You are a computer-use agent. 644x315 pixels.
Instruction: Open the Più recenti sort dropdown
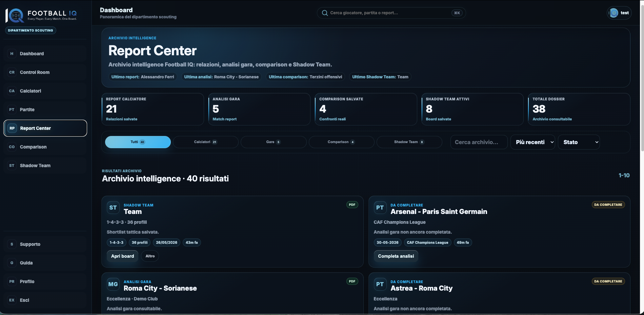point(533,142)
